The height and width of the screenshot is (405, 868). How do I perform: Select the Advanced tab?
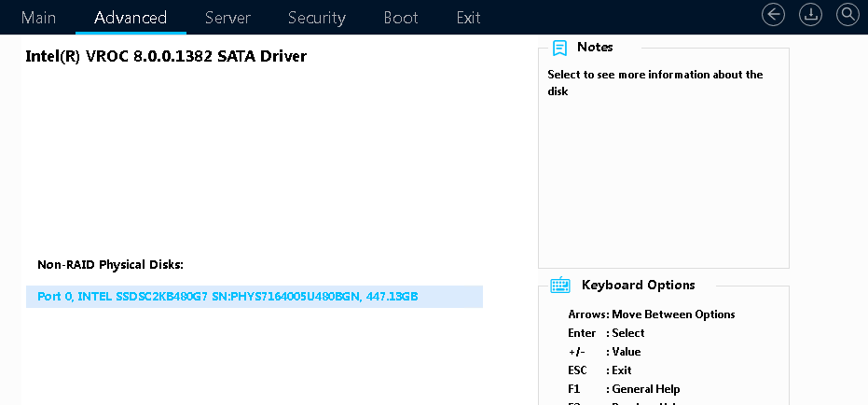[x=131, y=17]
